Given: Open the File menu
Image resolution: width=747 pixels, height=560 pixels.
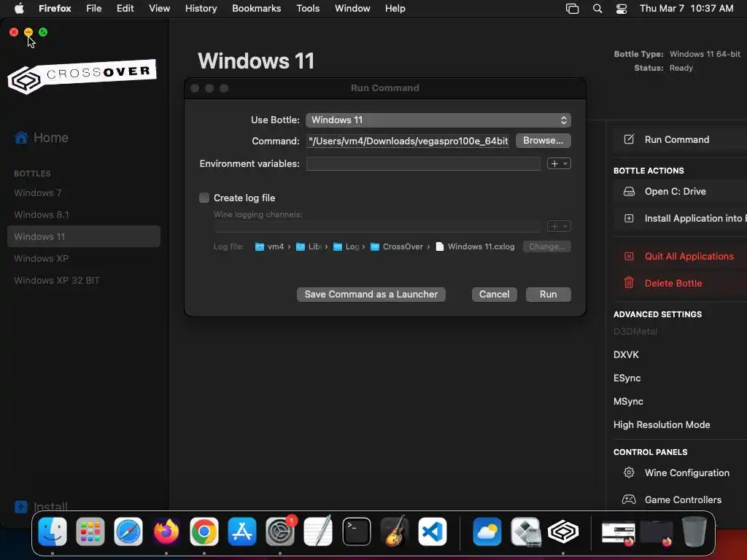Looking at the screenshot, I should click(x=94, y=9).
